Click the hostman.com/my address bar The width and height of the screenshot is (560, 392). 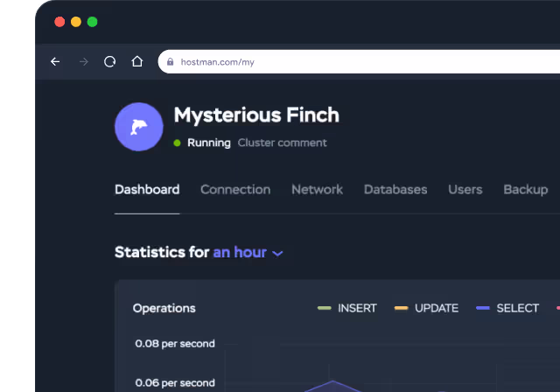click(359, 62)
